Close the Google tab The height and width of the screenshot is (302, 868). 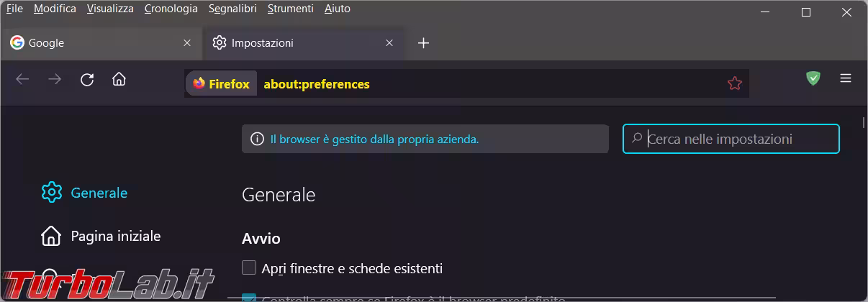coord(187,43)
